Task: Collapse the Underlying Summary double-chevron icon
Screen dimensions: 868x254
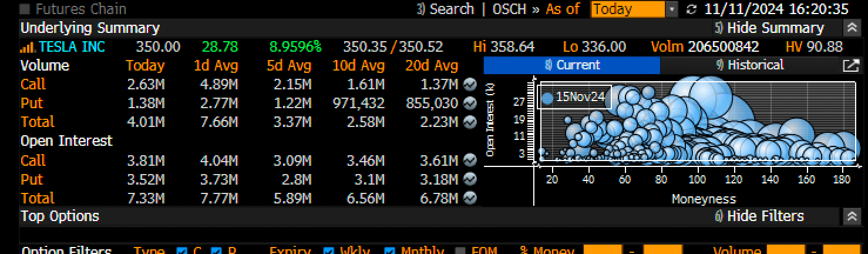Action: pos(852,28)
